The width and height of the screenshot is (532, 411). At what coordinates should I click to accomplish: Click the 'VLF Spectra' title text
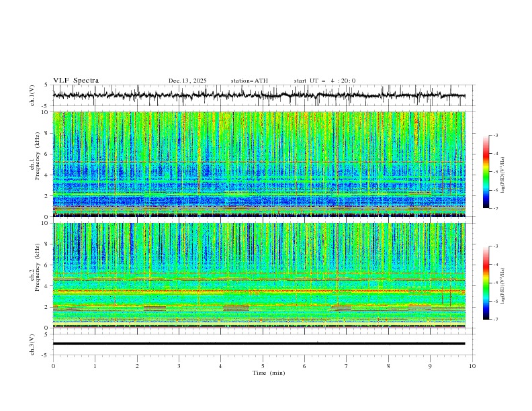click(x=76, y=81)
